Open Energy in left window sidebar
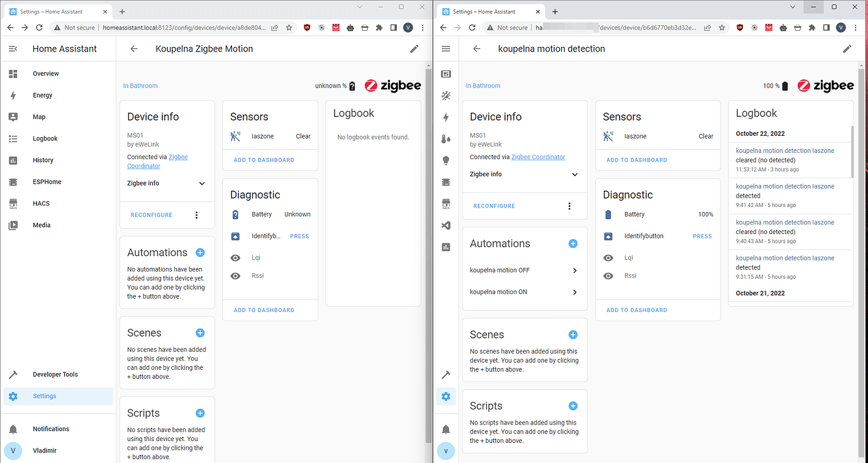 (58, 96)
